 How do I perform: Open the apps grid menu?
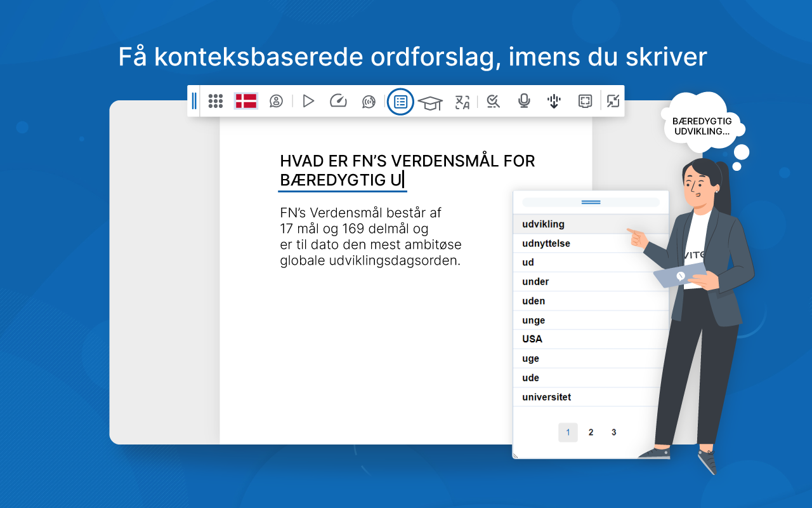pyautogui.click(x=216, y=101)
